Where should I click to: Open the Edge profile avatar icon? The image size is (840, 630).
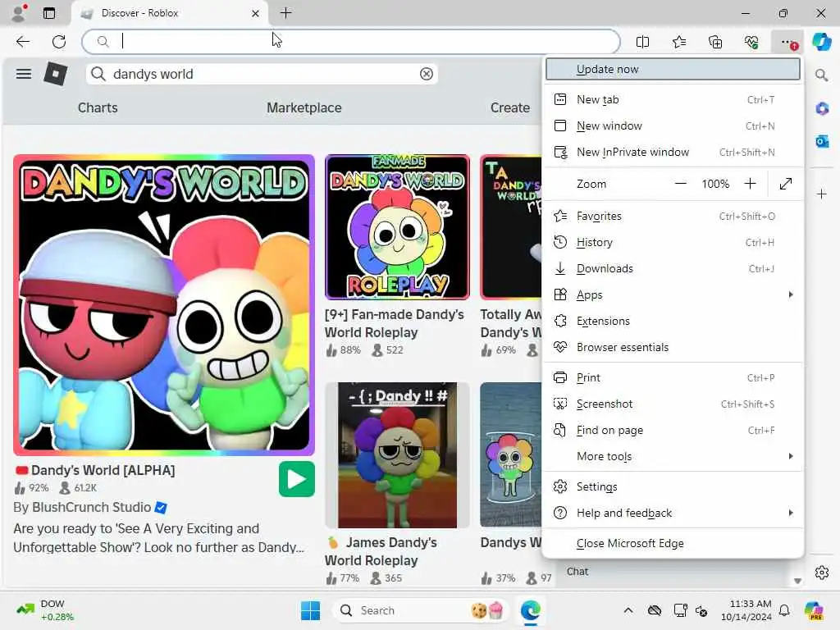pos(19,13)
